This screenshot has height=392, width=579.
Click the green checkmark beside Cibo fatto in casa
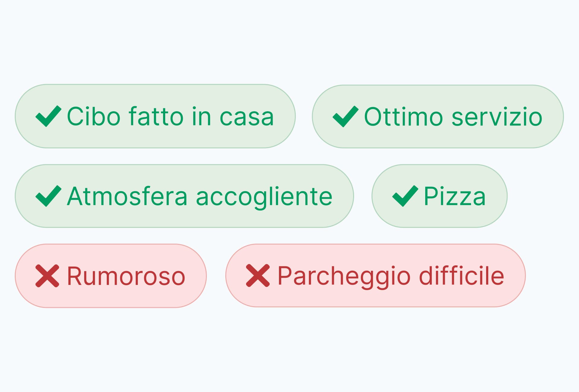click(48, 116)
